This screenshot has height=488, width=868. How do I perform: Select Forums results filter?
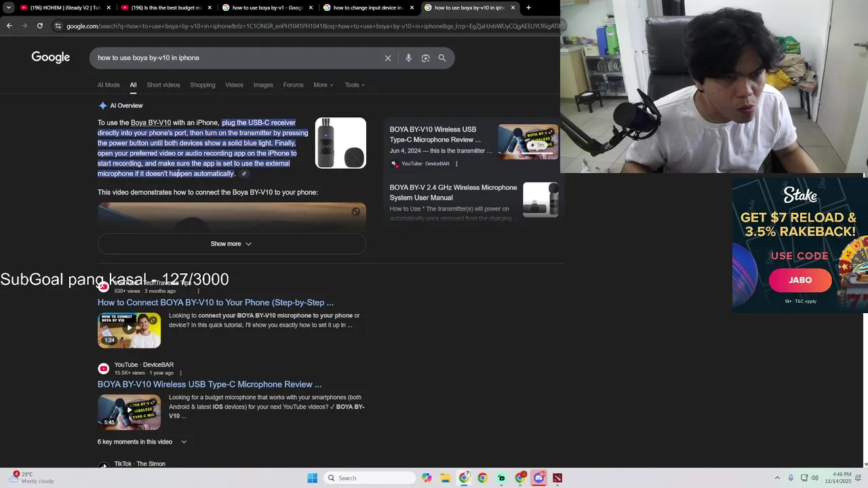coord(293,85)
